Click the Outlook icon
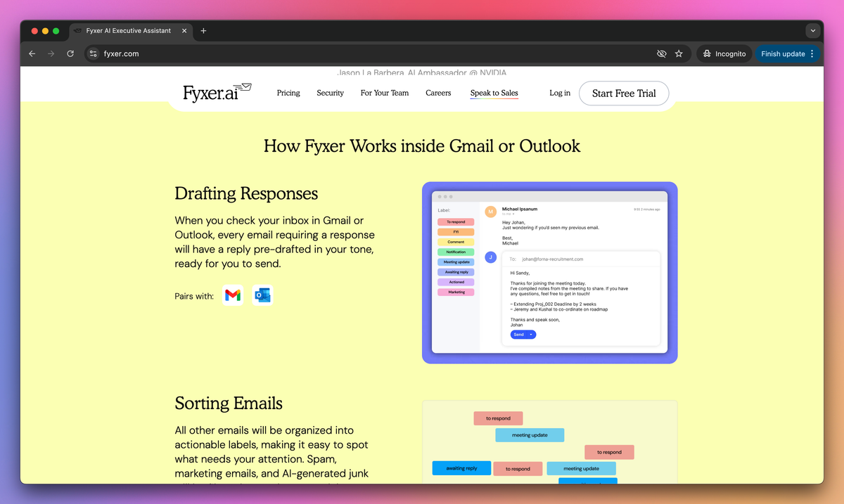The height and width of the screenshot is (504, 844). 262,296
